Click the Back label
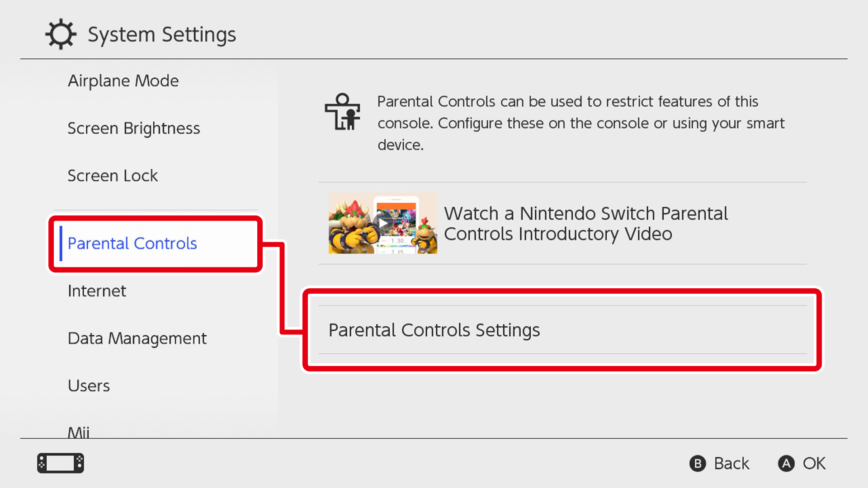The width and height of the screenshot is (868, 488). [x=731, y=464]
